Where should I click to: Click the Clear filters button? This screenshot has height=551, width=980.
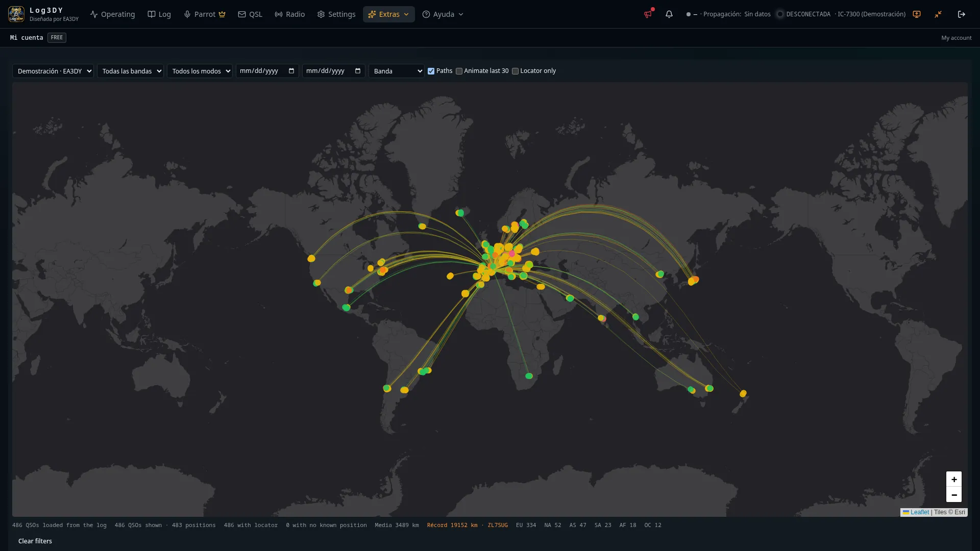35,541
